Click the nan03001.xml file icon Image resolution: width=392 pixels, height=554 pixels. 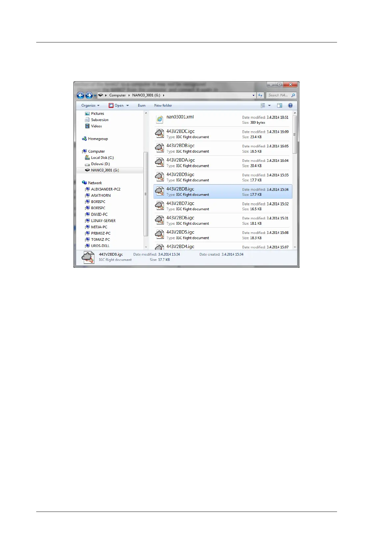tap(160, 119)
